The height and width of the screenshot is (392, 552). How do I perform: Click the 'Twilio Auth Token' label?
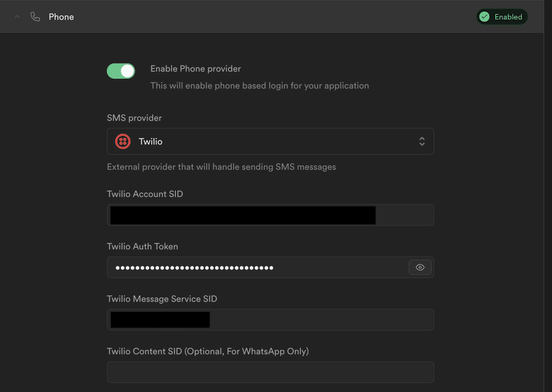click(x=143, y=246)
